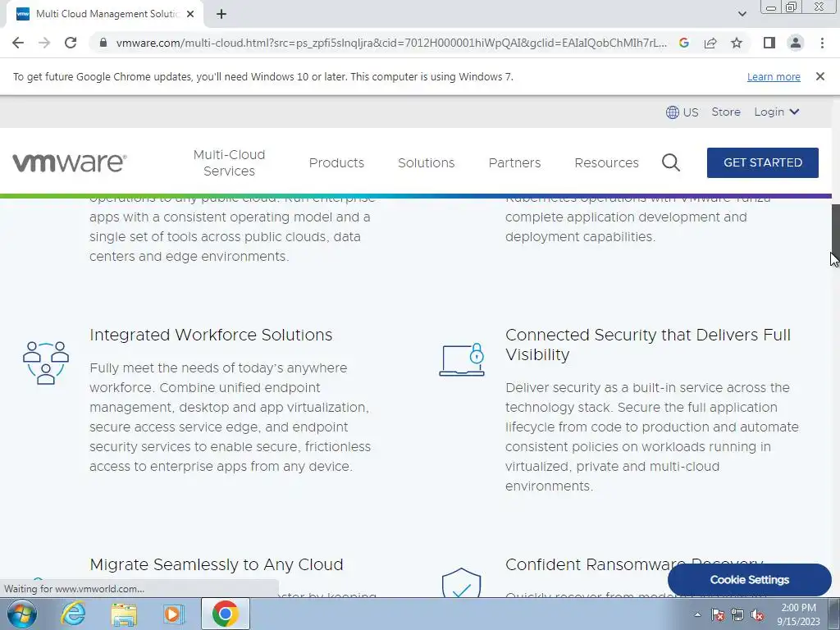
Task: Open Action Center flag icon
Action: tap(718, 615)
